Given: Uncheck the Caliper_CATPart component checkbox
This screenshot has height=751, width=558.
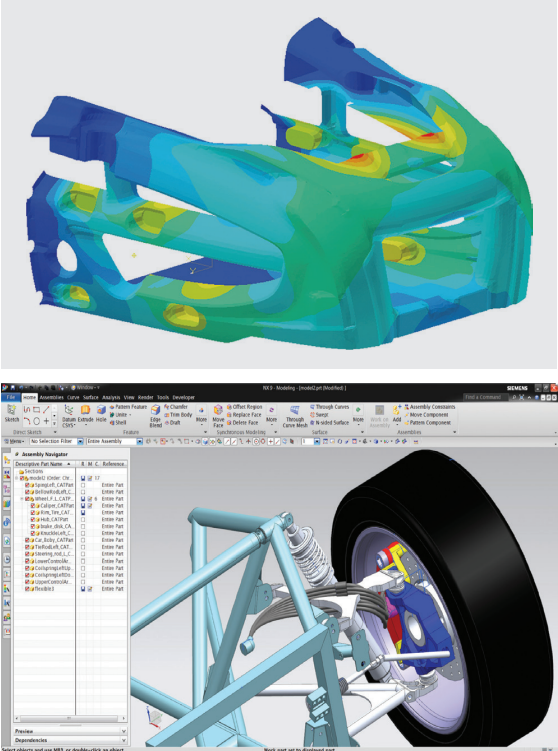Looking at the screenshot, I should coord(33,505).
